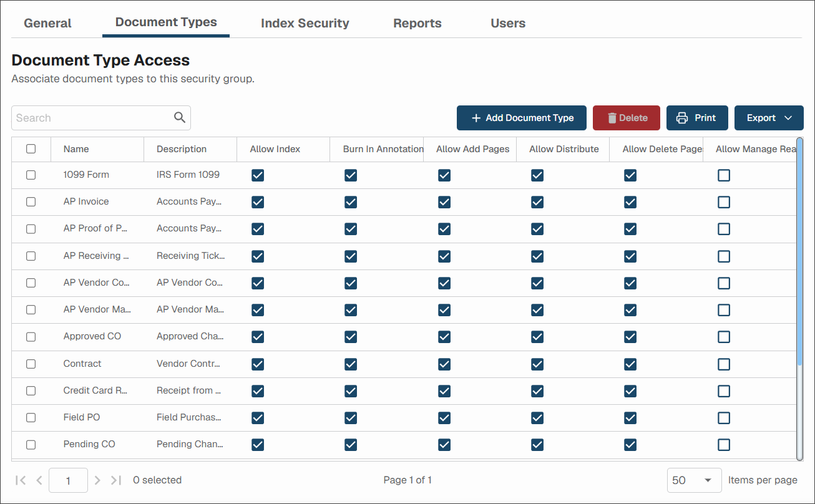Select the AP Invoice row checkbox
The width and height of the screenshot is (815, 504).
[x=31, y=202]
